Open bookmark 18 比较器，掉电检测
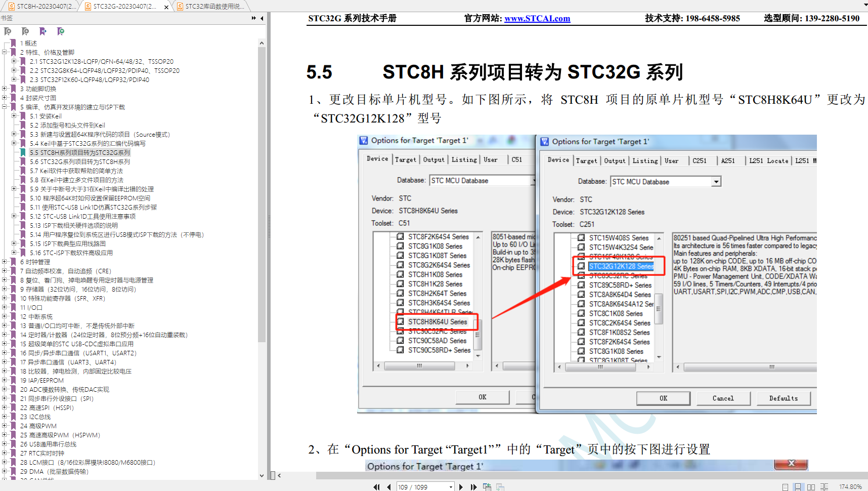The width and height of the screenshot is (868, 491). [x=76, y=371]
